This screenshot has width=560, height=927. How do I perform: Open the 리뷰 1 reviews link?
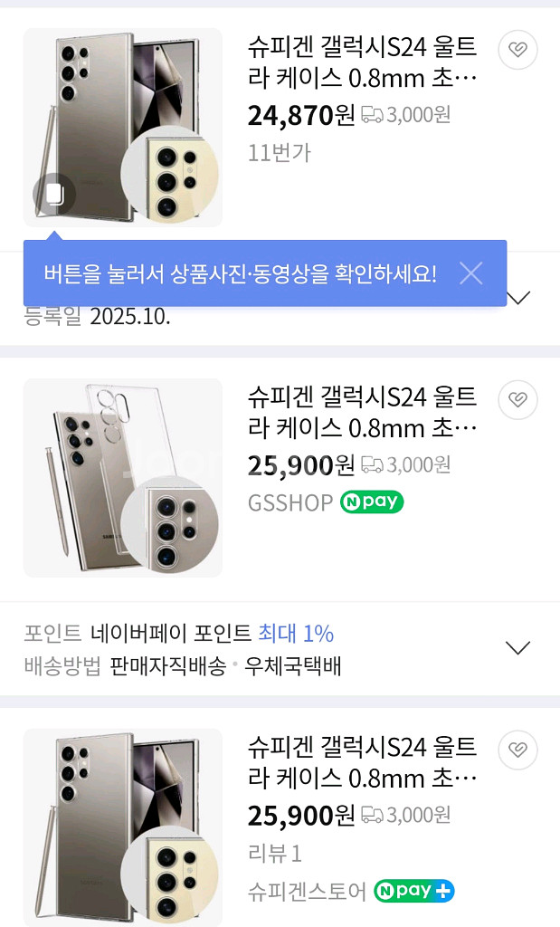click(275, 854)
